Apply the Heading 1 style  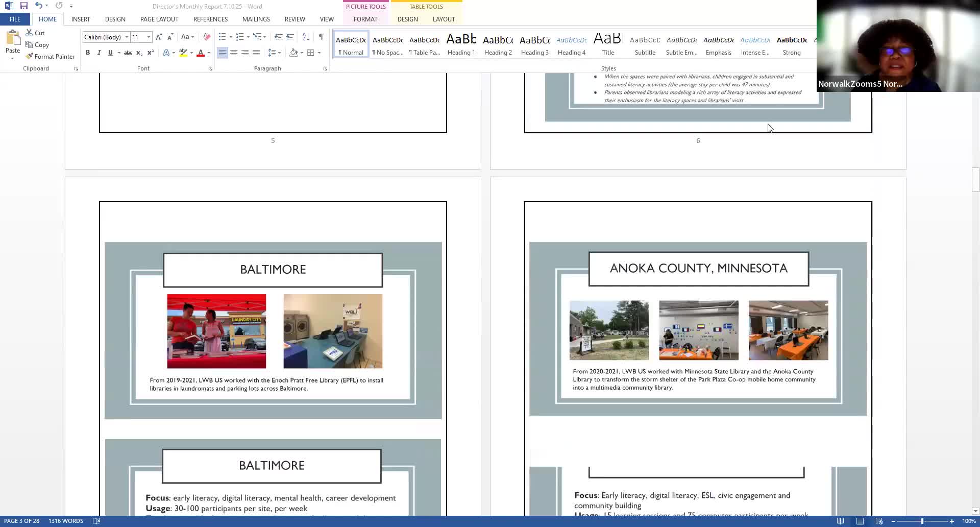(x=461, y=45)
